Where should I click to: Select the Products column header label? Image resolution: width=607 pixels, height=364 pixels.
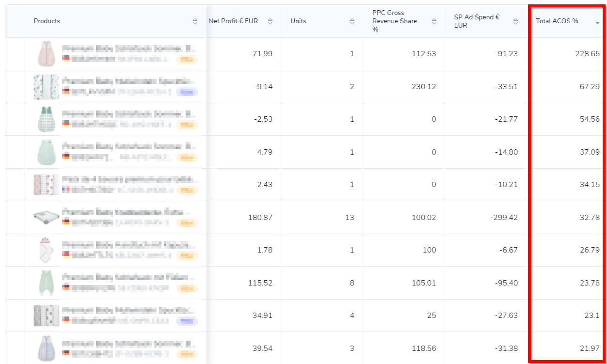pos(47,21)
